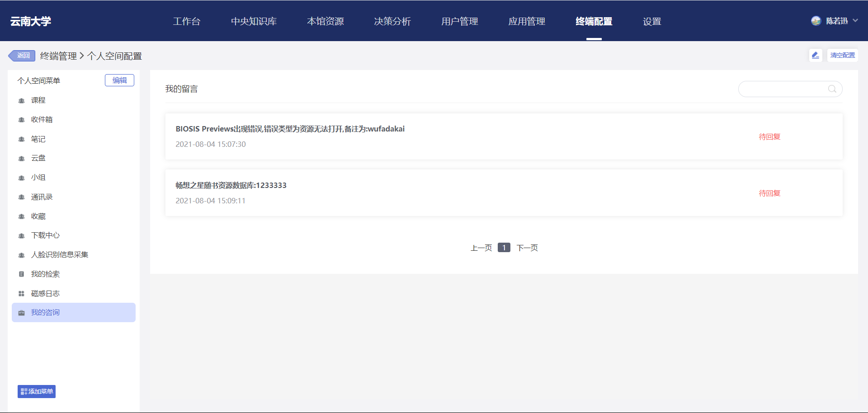Open the 用户管理 top menu
Image resolution: width=868 pixels, height=413 pixels.
coord(460,21)
